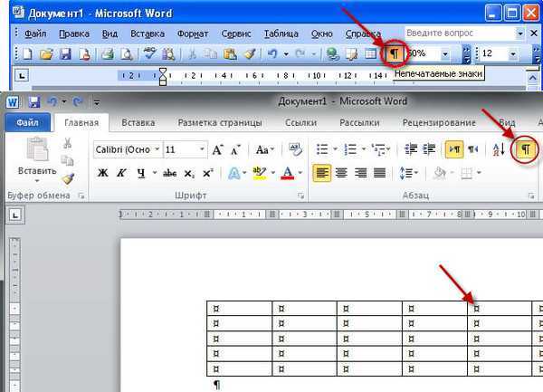Screen dimensions: 543x392
Task: Toggle pilcrow Show/Hide button in ribbon Абзац group
Action: [526, 149]
